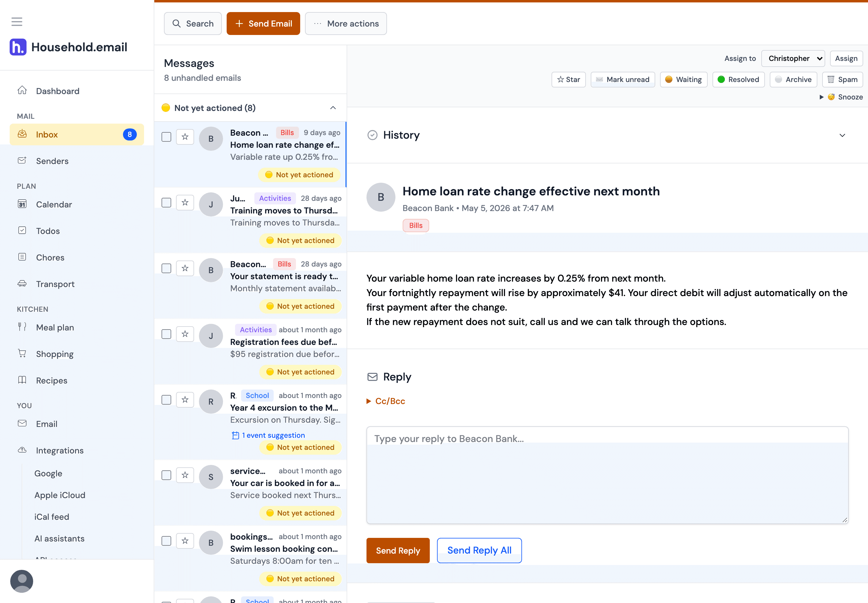Star the Training moves to Thursday message

click(185, 203)
